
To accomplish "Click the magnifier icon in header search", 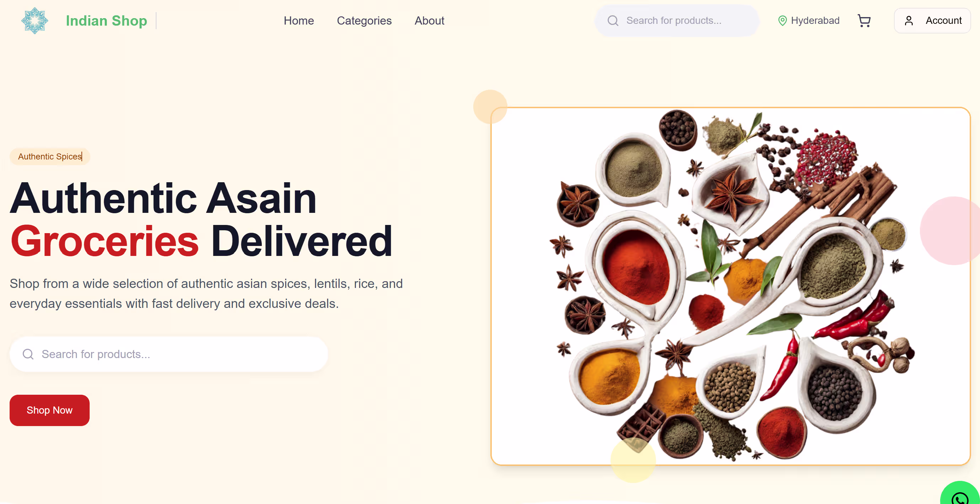I will click(612, 21).
